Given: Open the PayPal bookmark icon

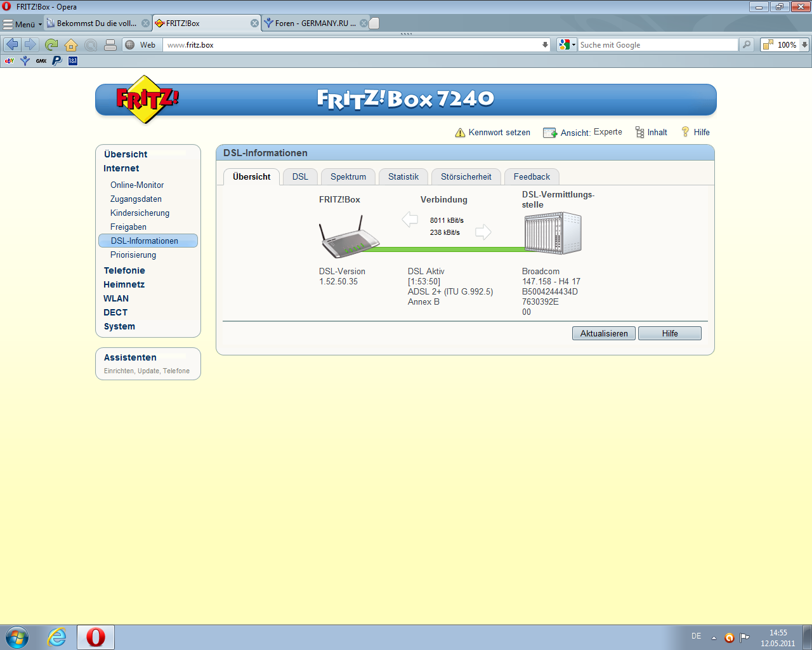Looking at the screenshot, I should click(57, 61).
